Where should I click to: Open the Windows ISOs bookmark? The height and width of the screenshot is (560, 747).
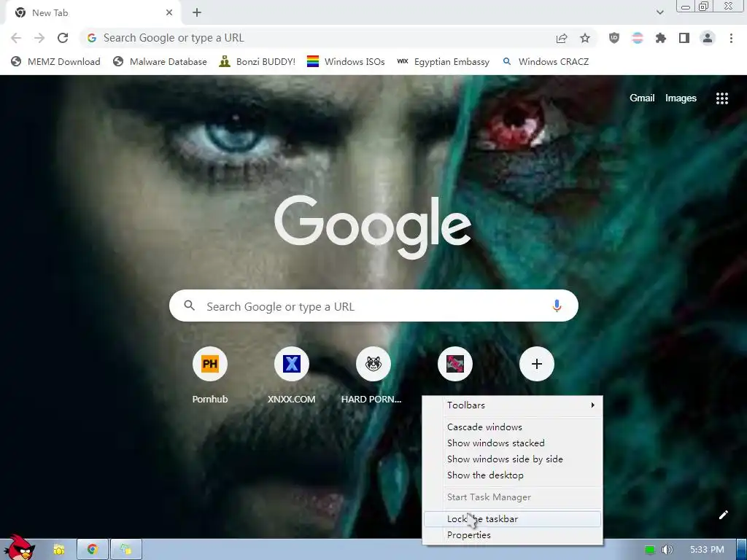point(346,62)
